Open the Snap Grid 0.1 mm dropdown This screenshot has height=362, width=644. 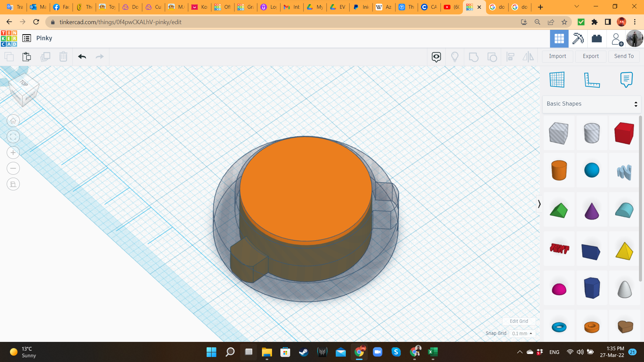pyautogui.click(x=522, y=334)
